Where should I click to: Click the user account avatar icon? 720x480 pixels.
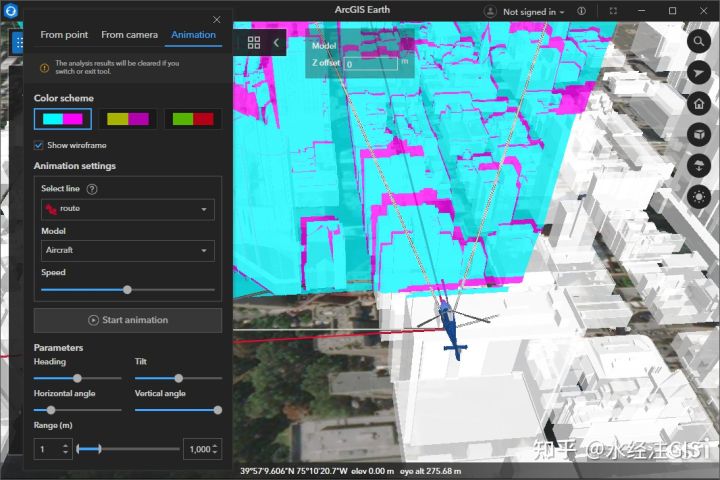pyautogui.click(x=490, y=11)
